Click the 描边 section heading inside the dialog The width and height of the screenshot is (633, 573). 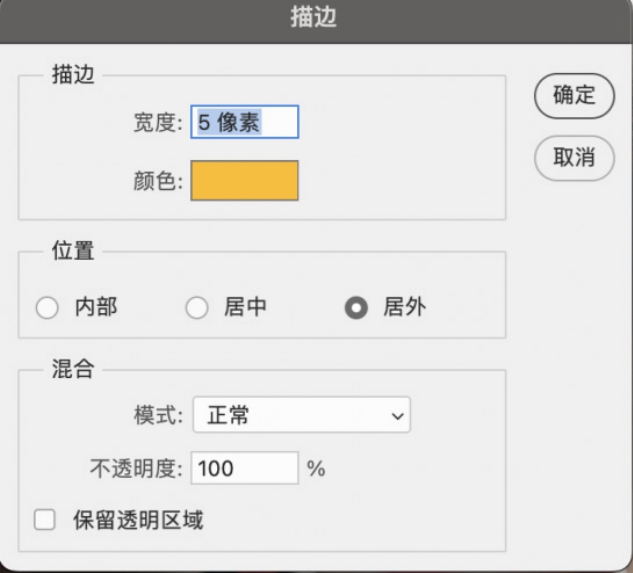72,77
